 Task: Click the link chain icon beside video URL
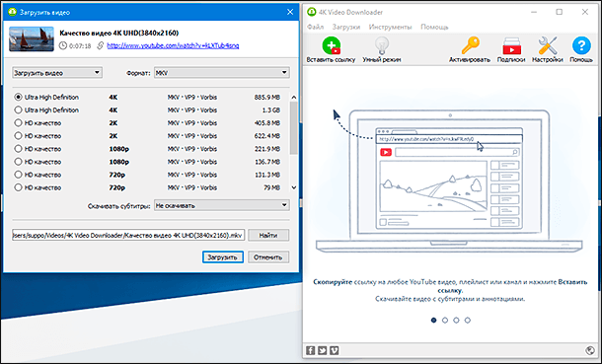(101, 45)
